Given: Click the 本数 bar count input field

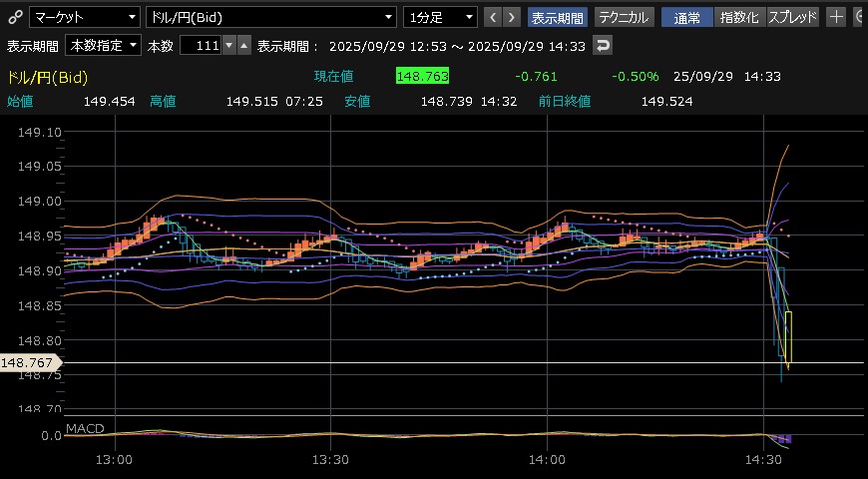Looking at the screenshot, I should [199, 46].
